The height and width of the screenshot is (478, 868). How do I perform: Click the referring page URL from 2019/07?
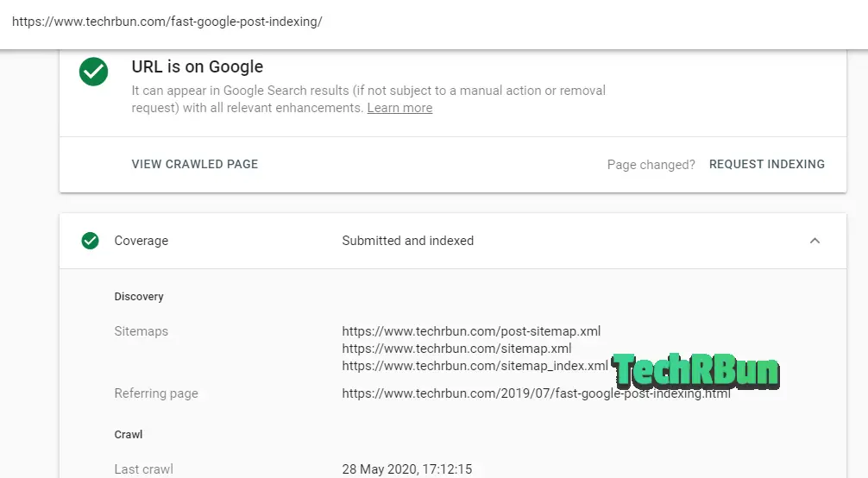536,393
